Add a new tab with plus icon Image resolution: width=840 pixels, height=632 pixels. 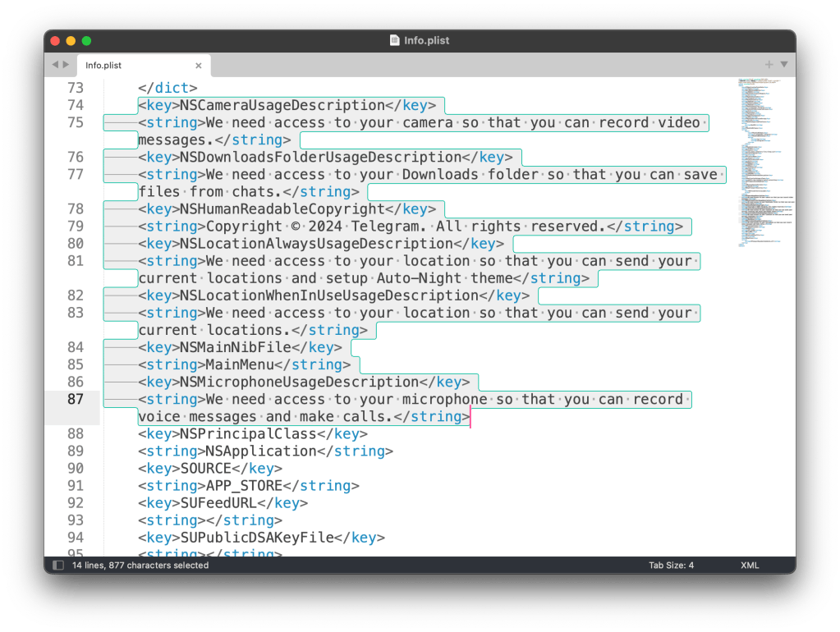click(769, 65)
